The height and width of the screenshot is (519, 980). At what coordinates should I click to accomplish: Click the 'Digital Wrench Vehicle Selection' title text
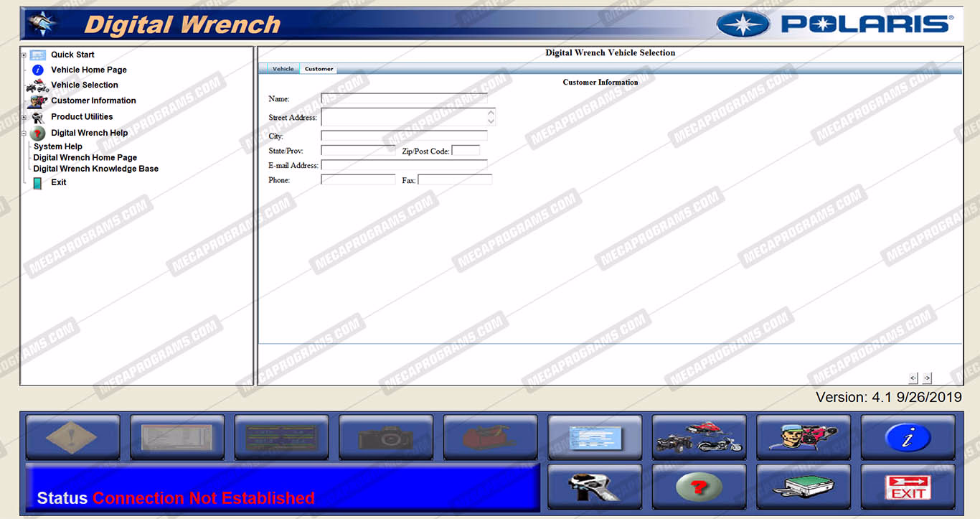click(611, 52)
